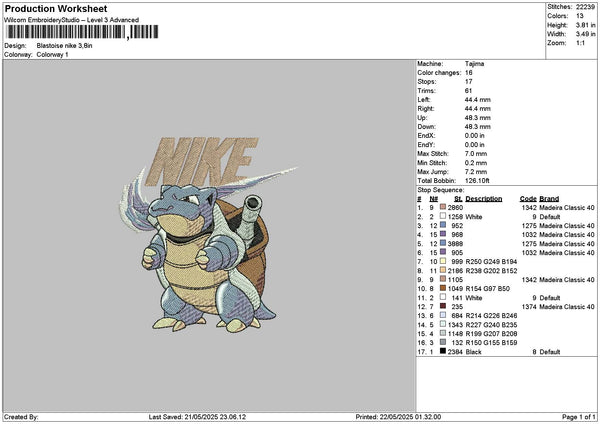Click 'R238 G202 B152' description text

coord(491,271)
